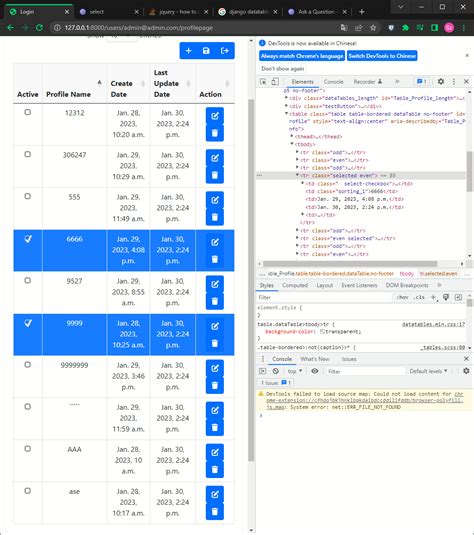Delete the profile 306247 row
The height and width of the screenshot is (535, 474).
[x=215, y=175]
